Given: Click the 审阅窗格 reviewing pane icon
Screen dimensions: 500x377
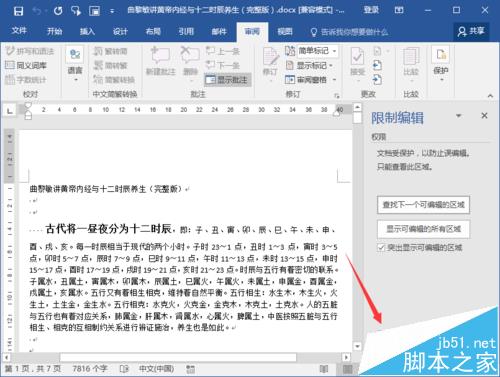Looking at the screenshot, I should click(290, 80).
